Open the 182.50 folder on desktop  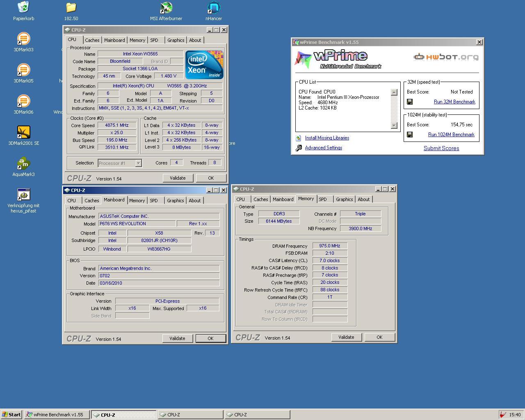coord(71,7)
